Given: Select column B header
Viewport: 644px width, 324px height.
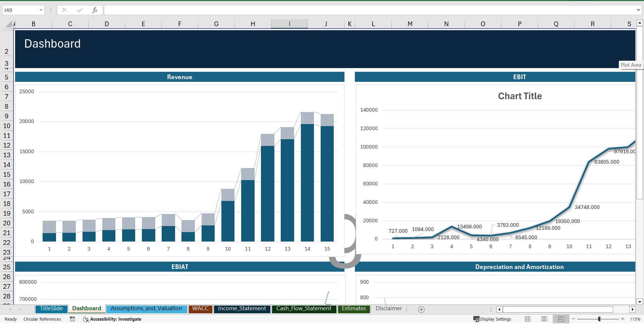Looking at the screenshot, I should pyautogui.click(x=34, y=24).
